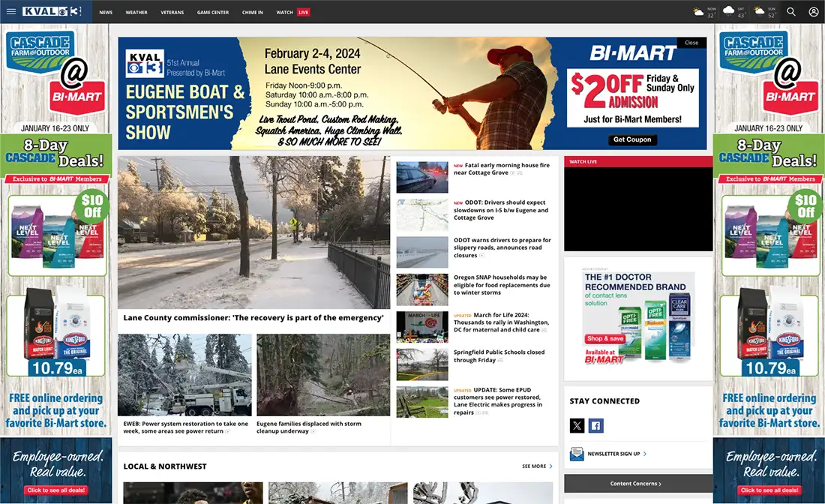
Task: Open the Veterans menu item
Action: 172,12
